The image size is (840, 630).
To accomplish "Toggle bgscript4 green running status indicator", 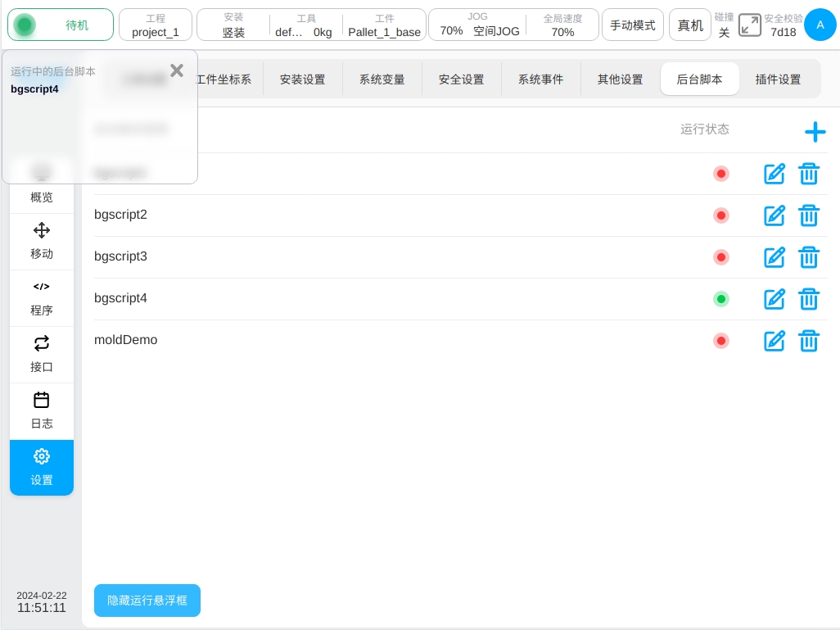I will tap(721, 299).
